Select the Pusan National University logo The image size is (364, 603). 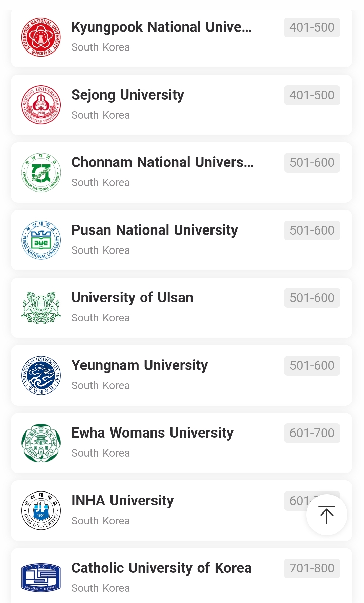pos(41,240)
